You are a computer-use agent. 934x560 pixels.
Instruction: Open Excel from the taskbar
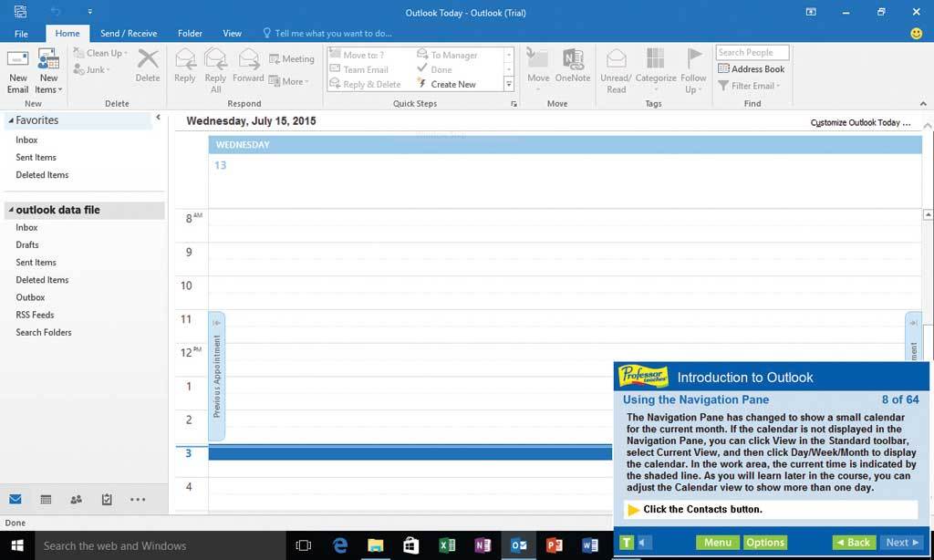[x=447, y=545]
